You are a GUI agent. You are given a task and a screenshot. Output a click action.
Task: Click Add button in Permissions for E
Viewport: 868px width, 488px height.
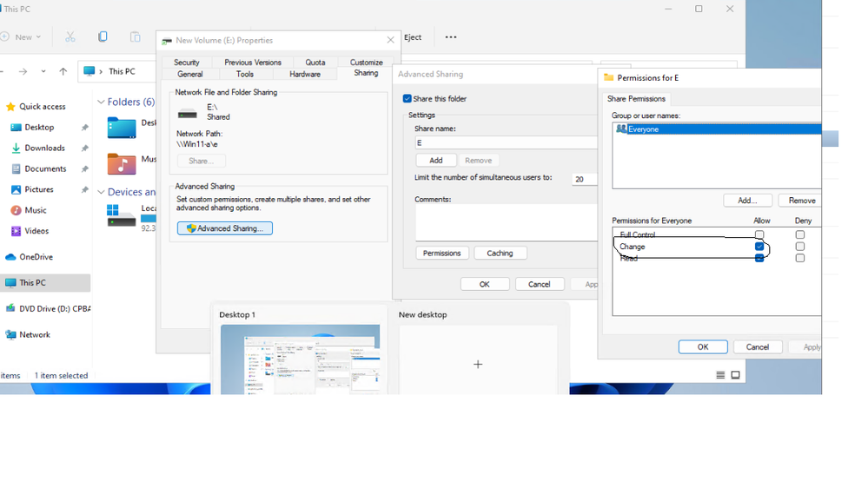pyautogui.click(x=747, y=201)
